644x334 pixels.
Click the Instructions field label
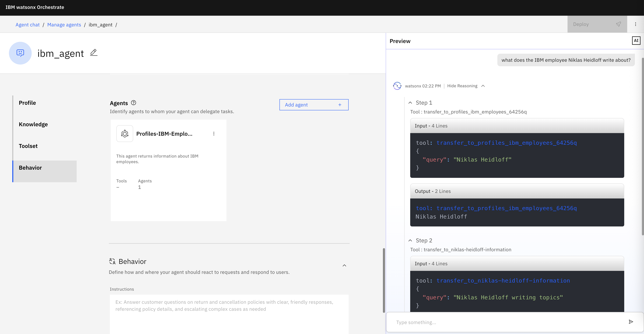(x=122, y=289)
